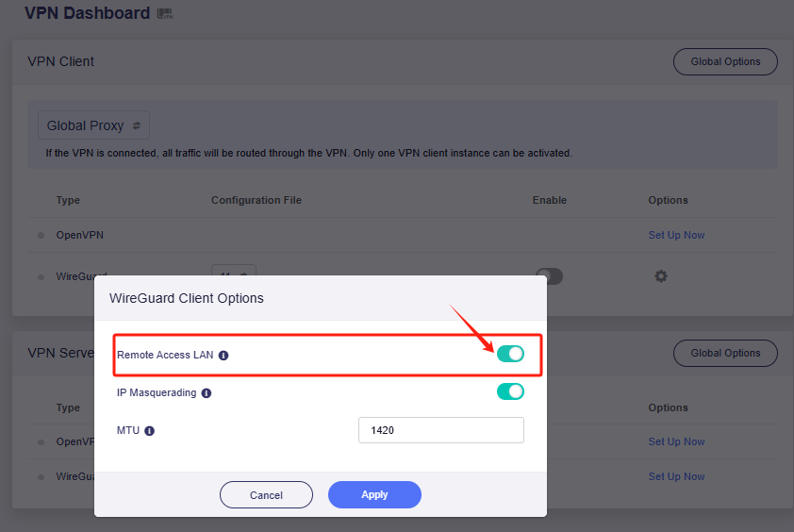Click the icon next to VPN Dashboard title
This screenshot has width=794, height=532.
click(x=165, y=14)
